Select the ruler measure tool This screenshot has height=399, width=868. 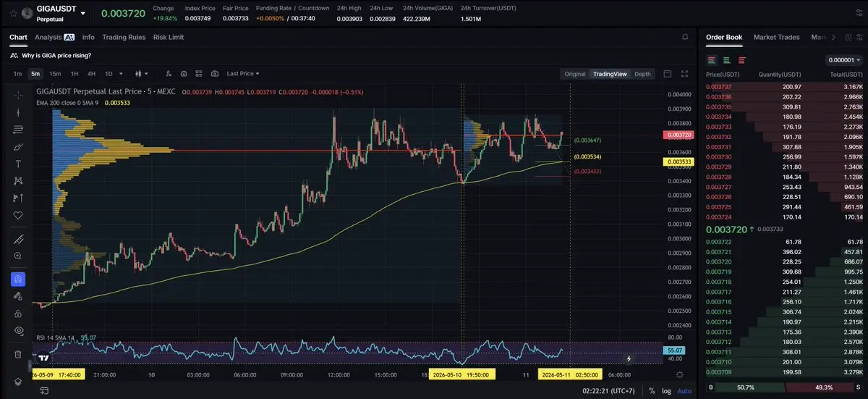pyautogui.click(x=18, y=239)
